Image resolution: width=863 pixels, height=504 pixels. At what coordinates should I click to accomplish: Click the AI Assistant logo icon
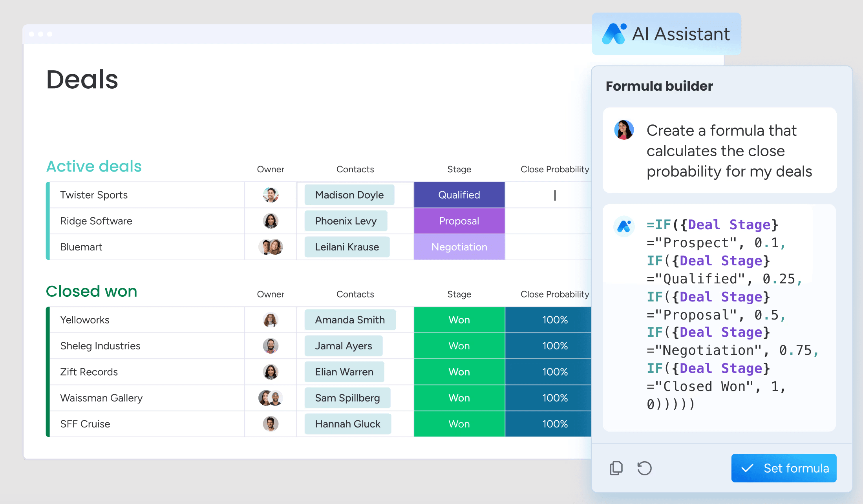(x=614, y=34)
